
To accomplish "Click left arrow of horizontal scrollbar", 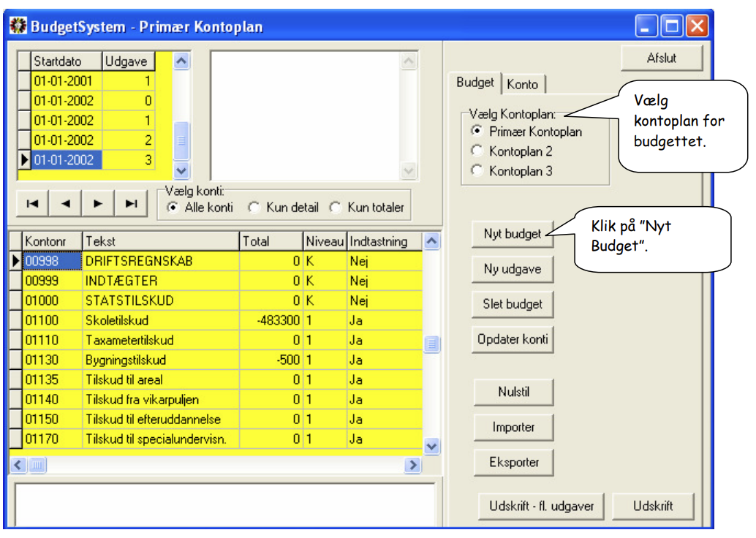I will coord(18,465).
